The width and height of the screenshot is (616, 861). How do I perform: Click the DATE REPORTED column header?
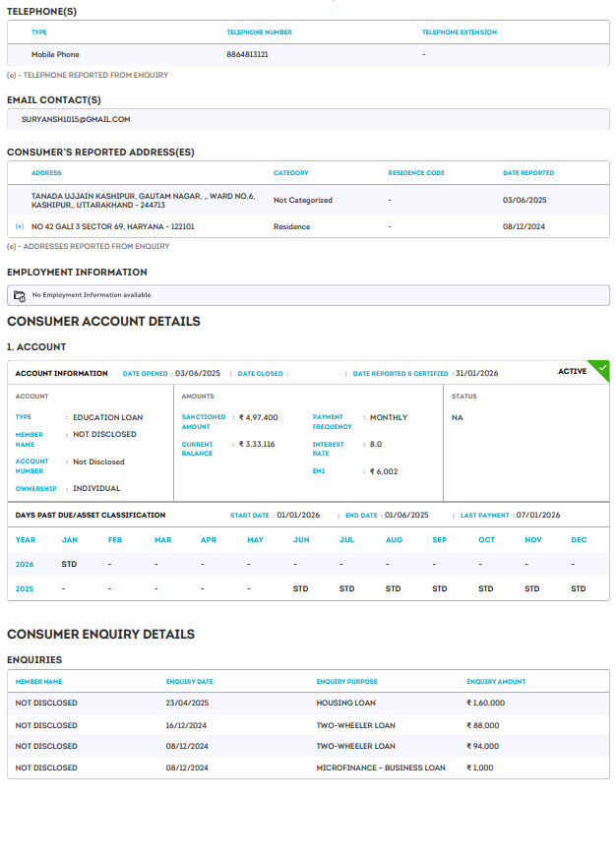tap(528, 172)
